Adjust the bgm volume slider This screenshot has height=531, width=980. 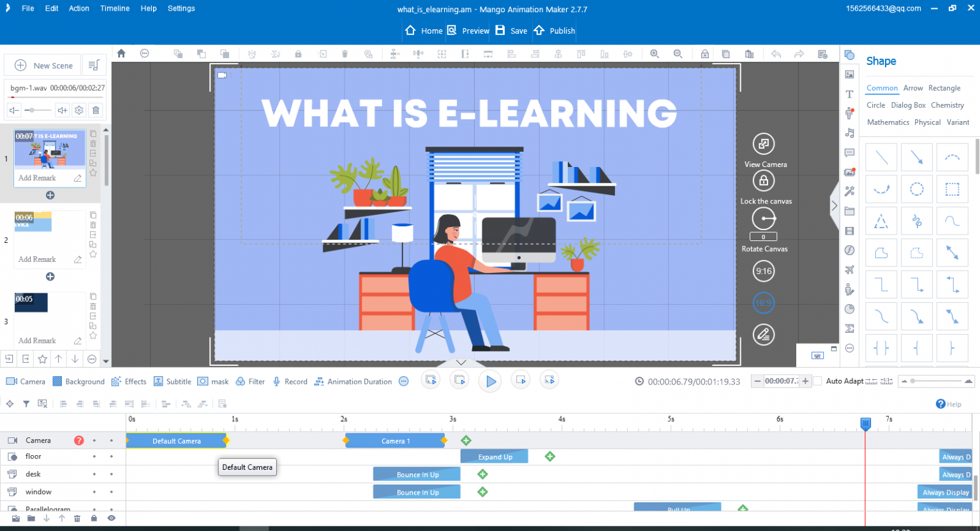point(33,110)
